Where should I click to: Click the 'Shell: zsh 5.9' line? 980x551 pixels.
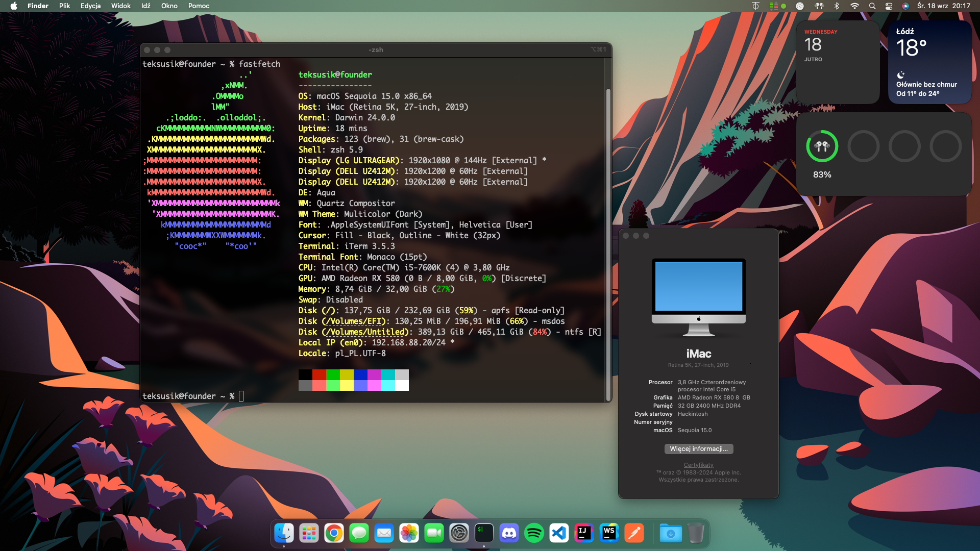(331, 149)
